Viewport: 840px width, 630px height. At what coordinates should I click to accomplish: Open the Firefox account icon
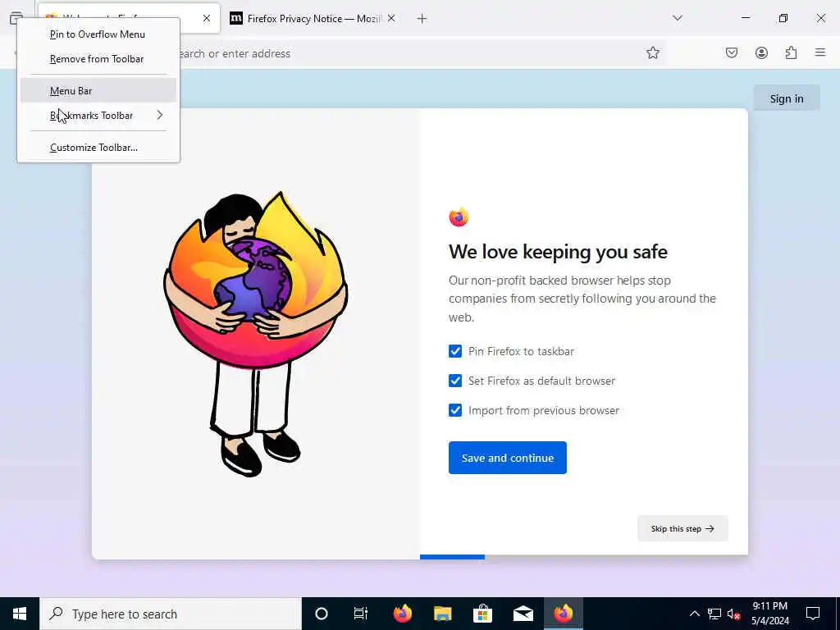(x=761, y=52)
